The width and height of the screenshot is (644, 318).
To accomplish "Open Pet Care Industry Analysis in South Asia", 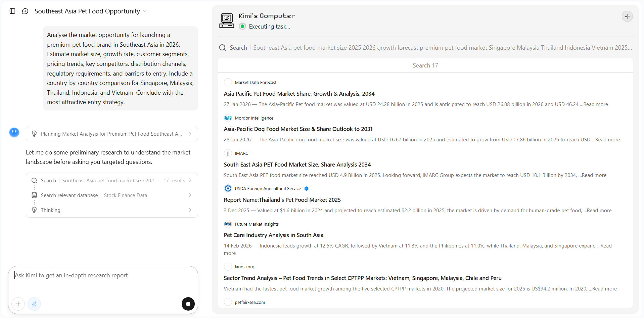I will [274, 235].
